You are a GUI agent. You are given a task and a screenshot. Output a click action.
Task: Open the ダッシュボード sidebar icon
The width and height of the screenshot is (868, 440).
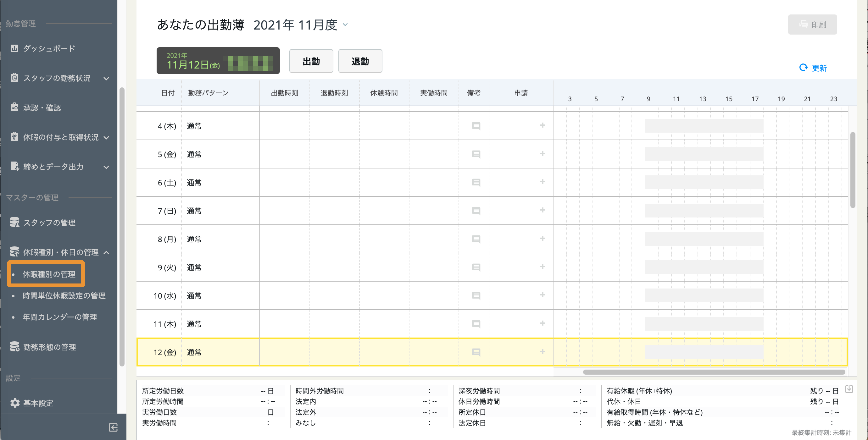coord(14,48)
